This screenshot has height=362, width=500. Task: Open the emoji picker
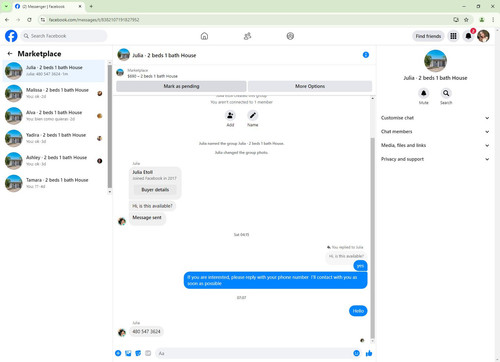point(356,353)
